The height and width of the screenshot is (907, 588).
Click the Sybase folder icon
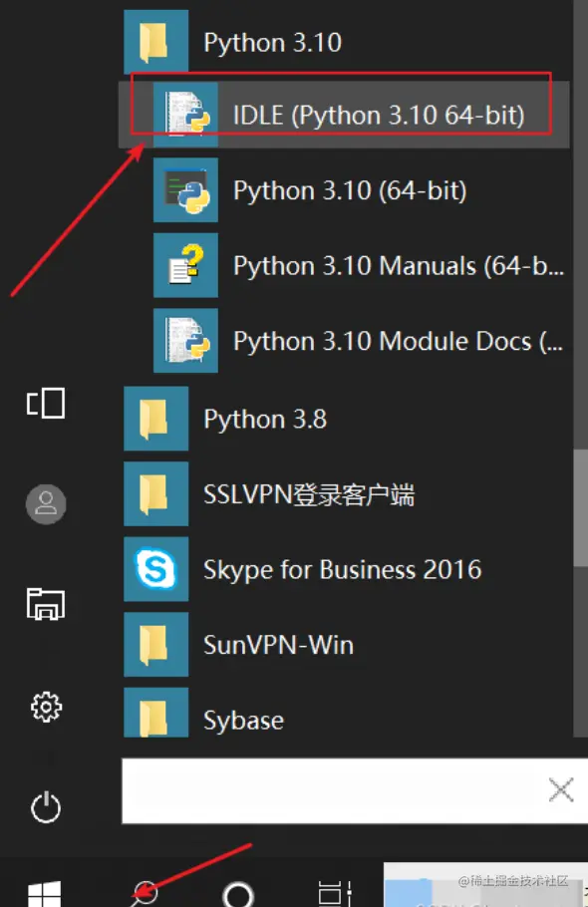pos(156,712)
